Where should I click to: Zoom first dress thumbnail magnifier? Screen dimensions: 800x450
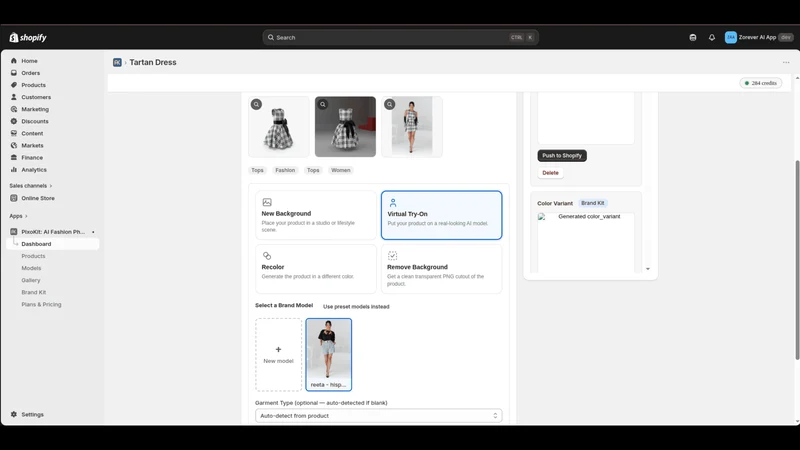pos(256,104)
